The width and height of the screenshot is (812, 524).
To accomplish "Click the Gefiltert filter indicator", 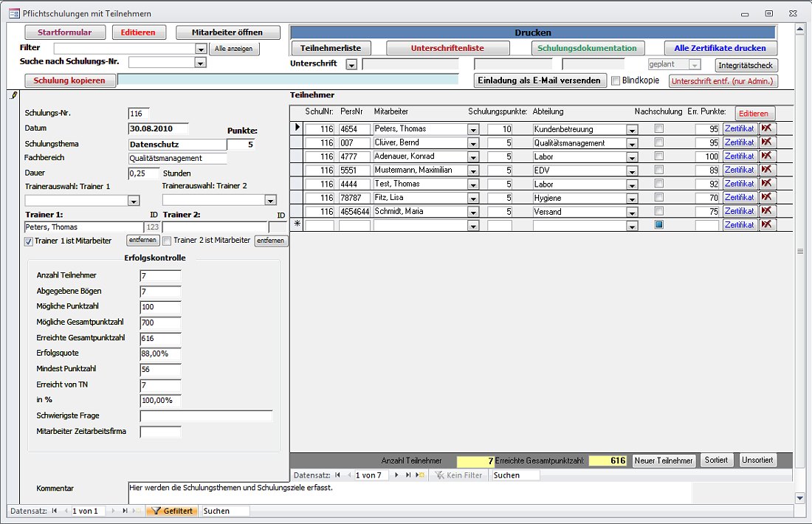I will (x=172, y=511).
